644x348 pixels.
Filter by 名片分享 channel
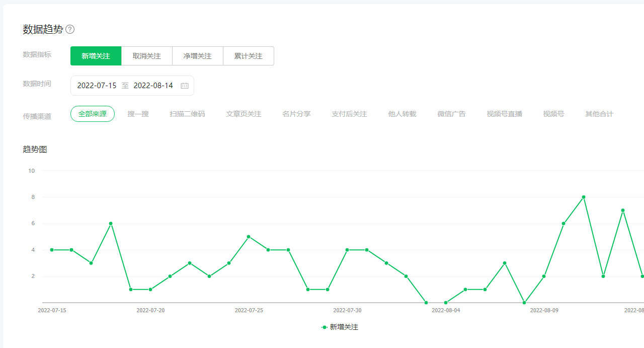click(x=296, y=114)
